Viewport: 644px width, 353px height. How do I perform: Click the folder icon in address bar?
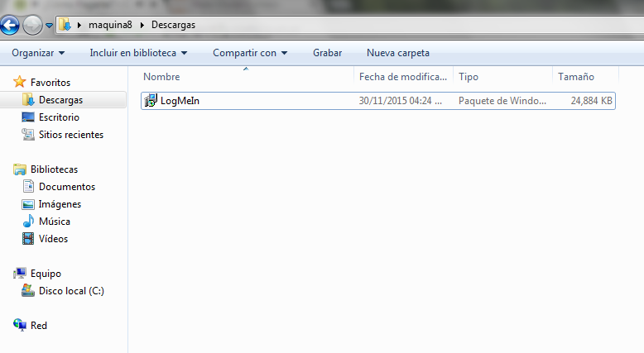pos(65,25)
